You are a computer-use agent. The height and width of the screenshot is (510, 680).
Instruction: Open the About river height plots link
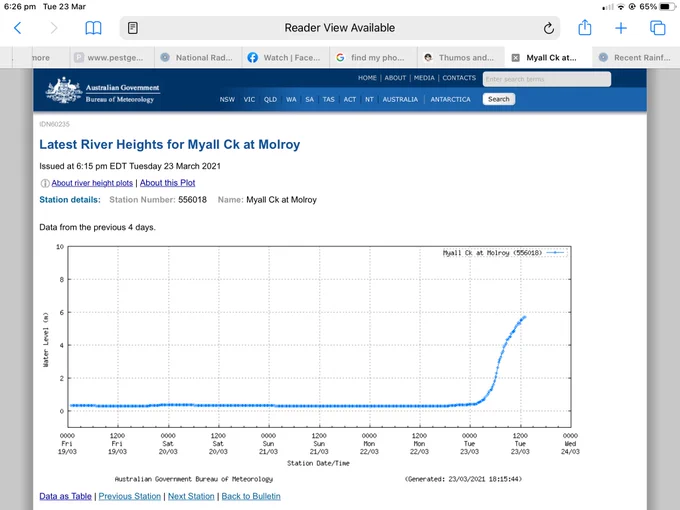point(92,183)
